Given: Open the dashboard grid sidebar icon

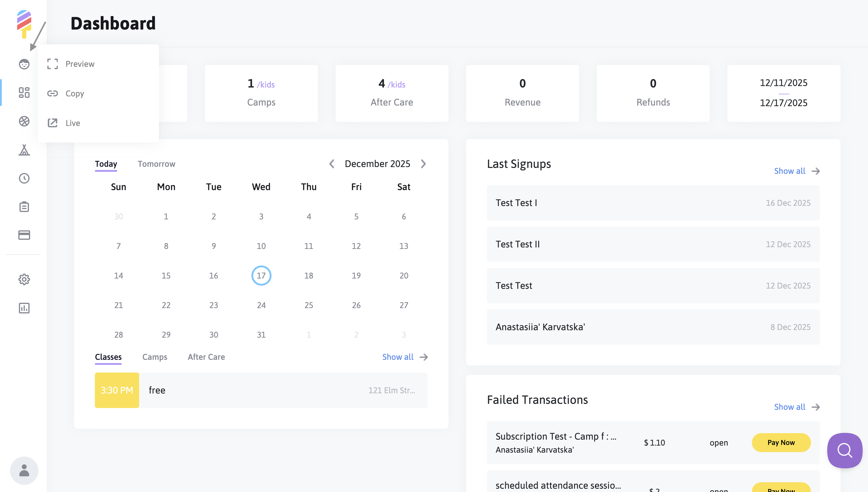Looking at the screenshot, I should (24, 93).
